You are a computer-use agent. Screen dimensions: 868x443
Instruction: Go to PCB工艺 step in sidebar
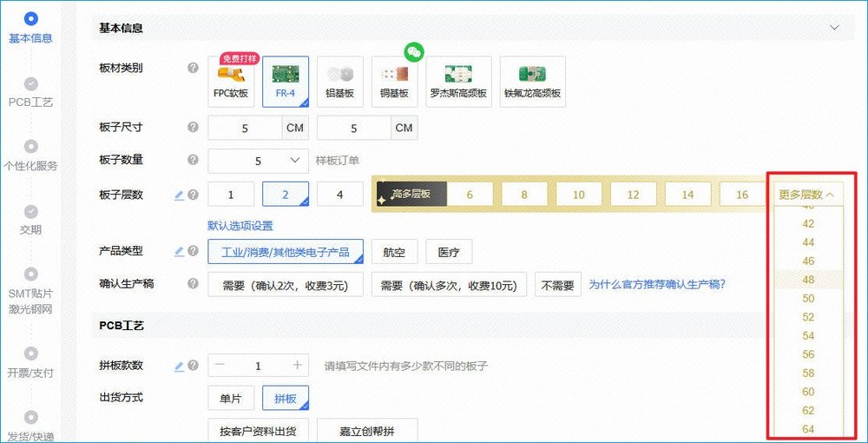point(31,91)
